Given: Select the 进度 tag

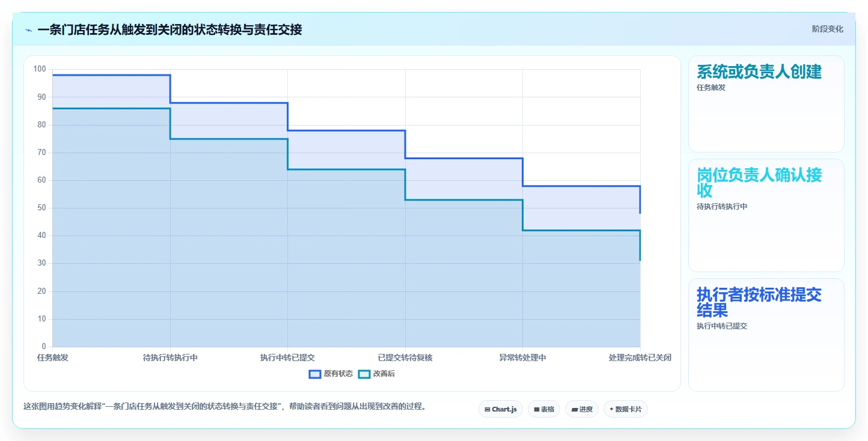Looking at the screenshot, I should coord(582,409).
